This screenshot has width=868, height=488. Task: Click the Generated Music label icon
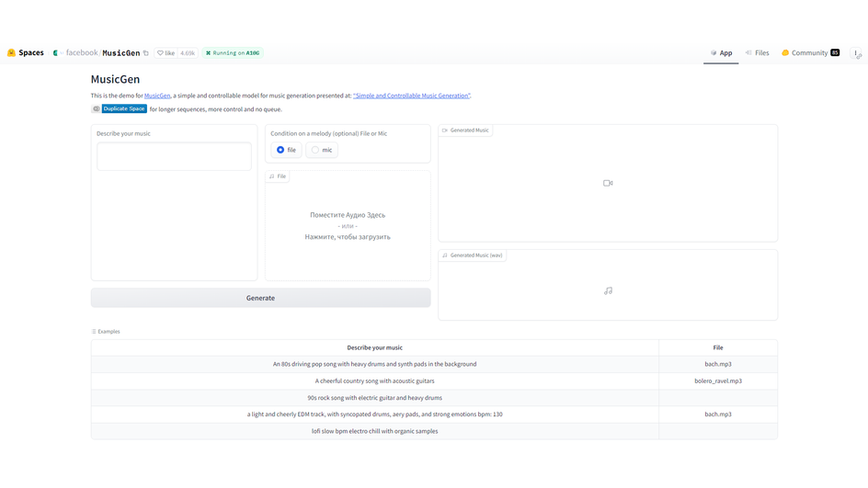coord(444,131)
